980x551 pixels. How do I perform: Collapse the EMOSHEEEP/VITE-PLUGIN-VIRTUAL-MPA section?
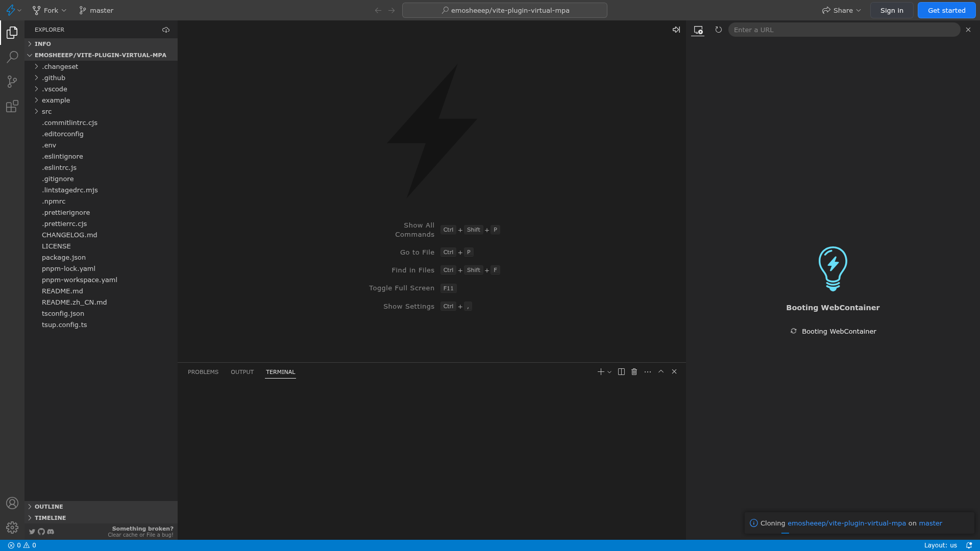click(x=101, y=55)
